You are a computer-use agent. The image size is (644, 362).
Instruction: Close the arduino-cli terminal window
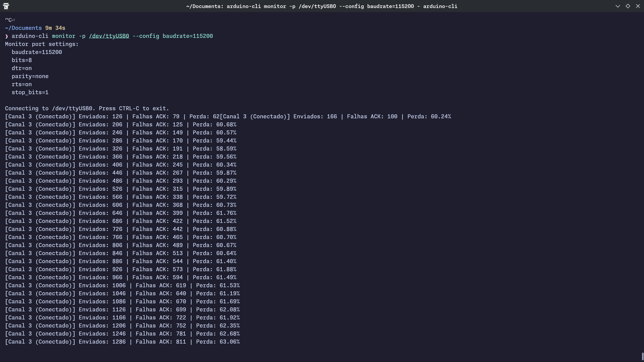(638, 6)
